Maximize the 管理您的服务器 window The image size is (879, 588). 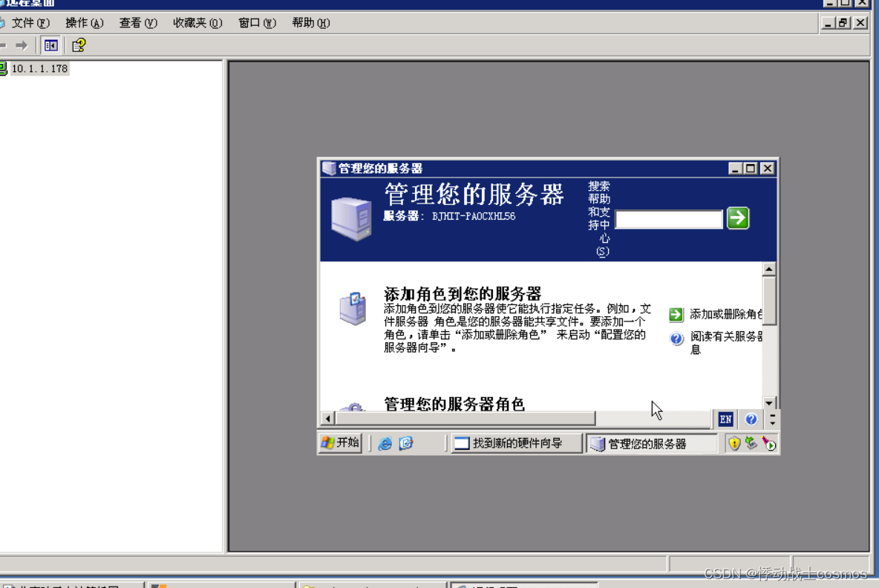[x=751, y=169]
